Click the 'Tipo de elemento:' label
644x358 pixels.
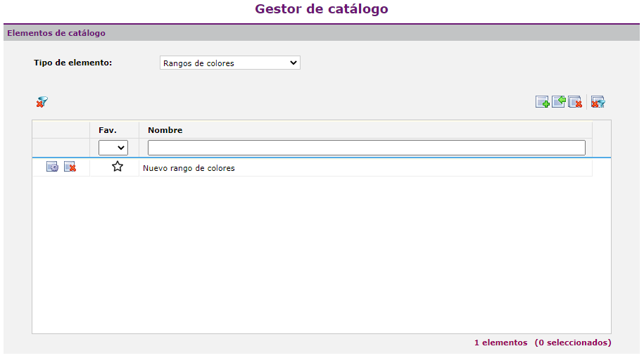[x=73, y=63]
